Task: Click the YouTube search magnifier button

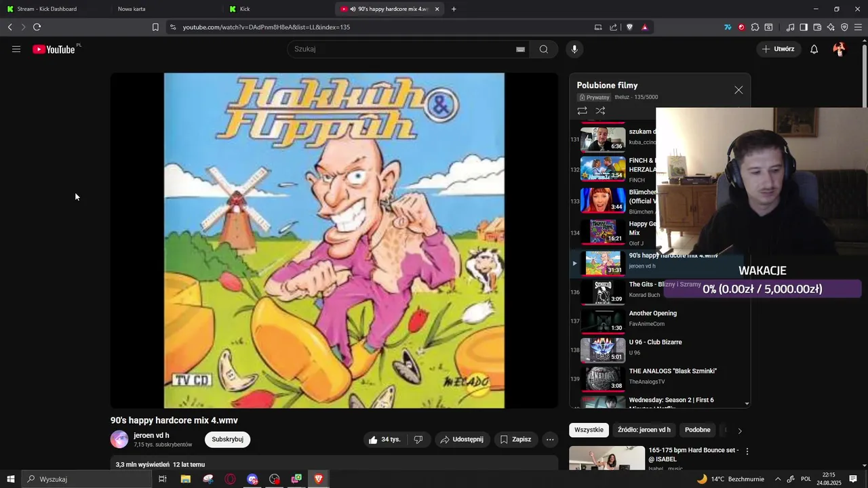Action: click(x=544, y=49)
